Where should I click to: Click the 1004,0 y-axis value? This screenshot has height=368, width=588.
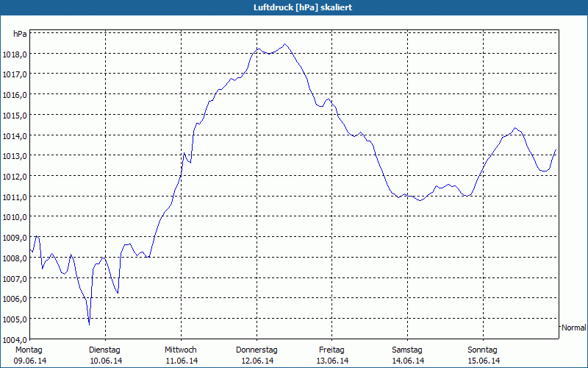click(15, 339)
